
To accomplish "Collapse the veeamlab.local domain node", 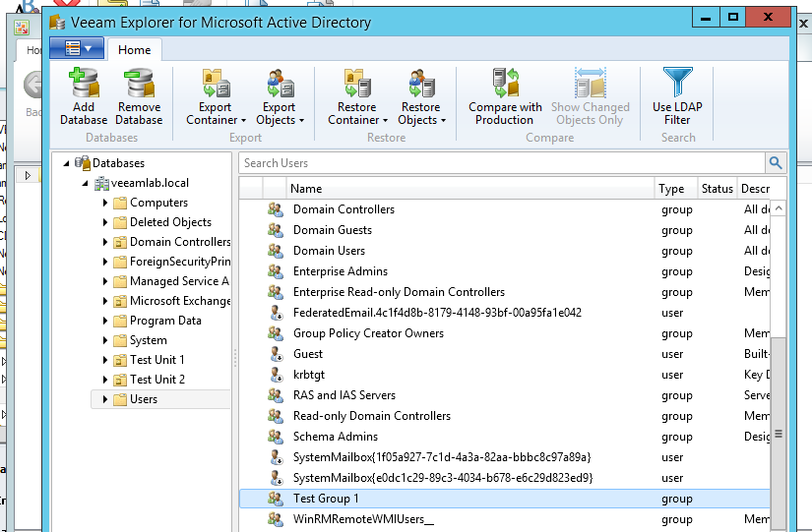I will pyautogui.click(x=86, y=183).
